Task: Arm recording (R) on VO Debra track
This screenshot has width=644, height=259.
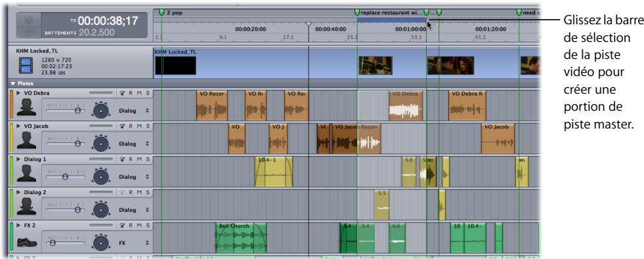Action: tap(131, 93)
